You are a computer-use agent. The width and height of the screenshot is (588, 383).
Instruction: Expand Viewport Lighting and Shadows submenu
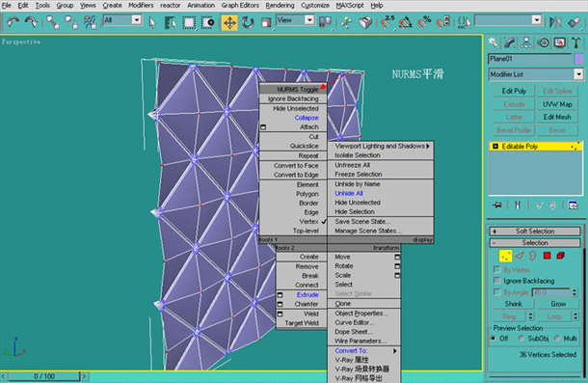click(x=381, y=146)
